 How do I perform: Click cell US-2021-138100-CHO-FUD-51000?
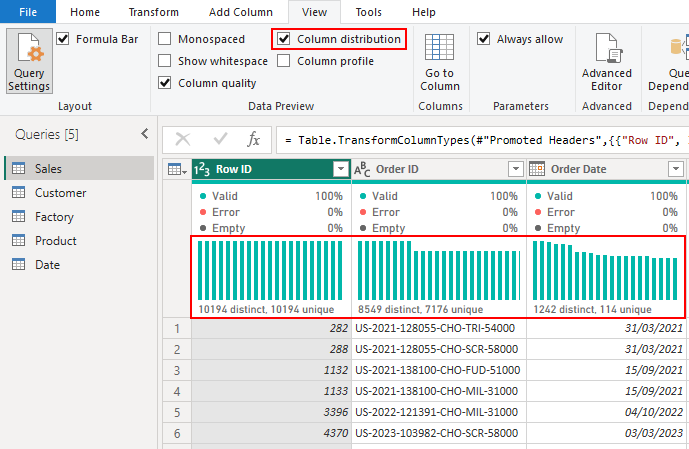pos(439,370)
